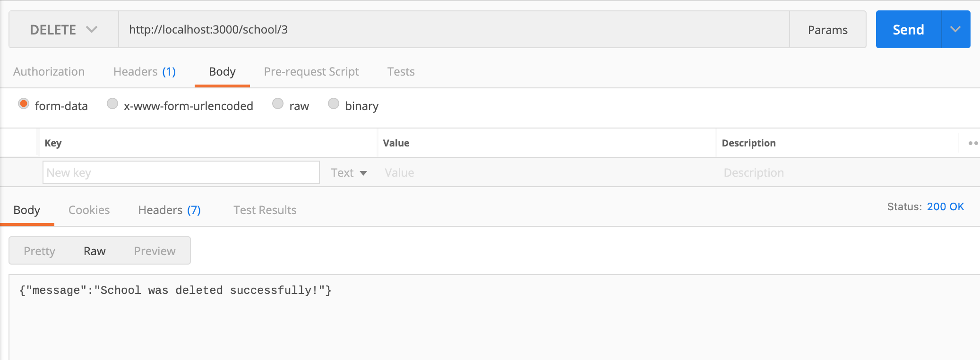Go to the Tests tab
Viewport: 980px width, 360px height.
point(401,72)
